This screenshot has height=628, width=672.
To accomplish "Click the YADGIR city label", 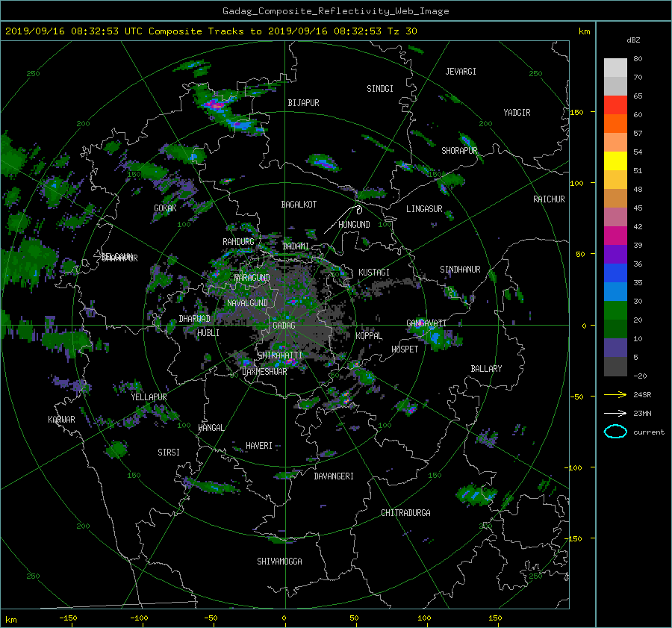I will click(517, 113).
